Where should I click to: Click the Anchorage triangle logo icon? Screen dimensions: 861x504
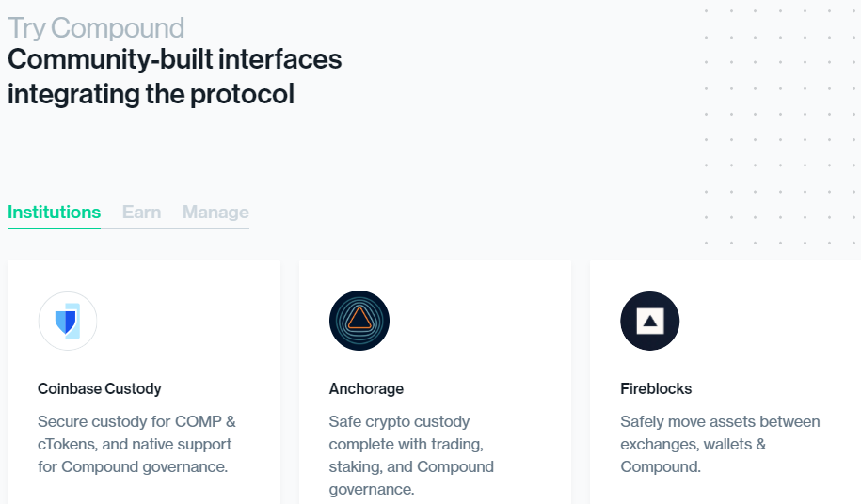click(359, 322)
